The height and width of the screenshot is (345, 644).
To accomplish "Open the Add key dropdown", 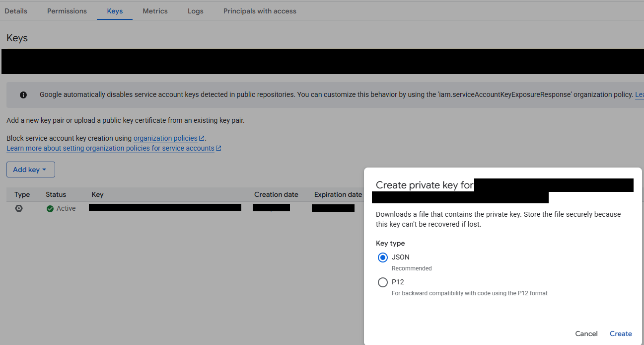I will tap(30, 170).
